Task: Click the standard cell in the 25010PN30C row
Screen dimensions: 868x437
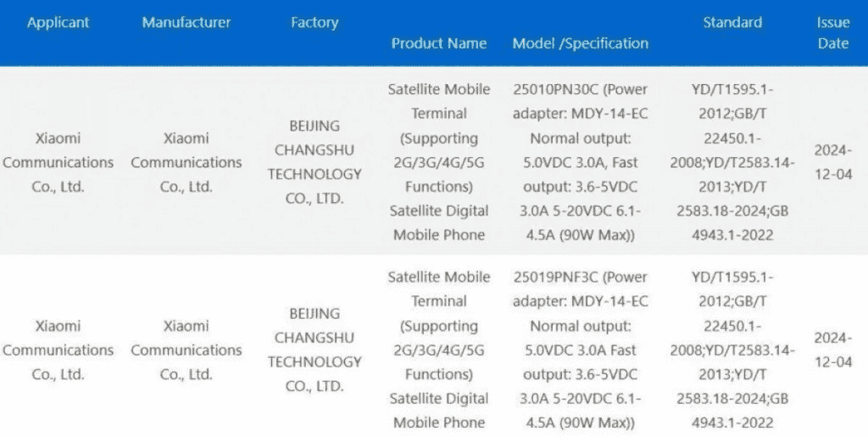Action: pyautogui.click(x=732, y=161)
